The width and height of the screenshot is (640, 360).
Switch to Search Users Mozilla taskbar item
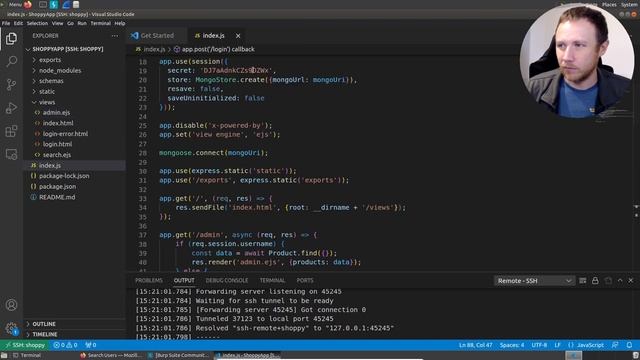111,356
